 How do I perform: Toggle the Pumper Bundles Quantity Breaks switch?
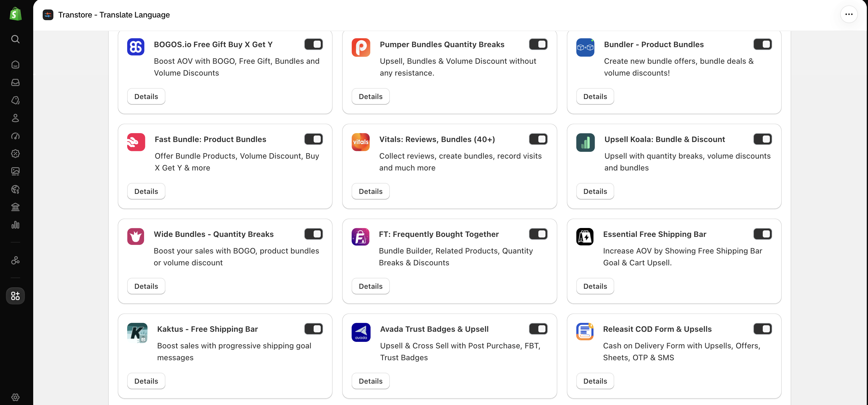pos(538,44)
